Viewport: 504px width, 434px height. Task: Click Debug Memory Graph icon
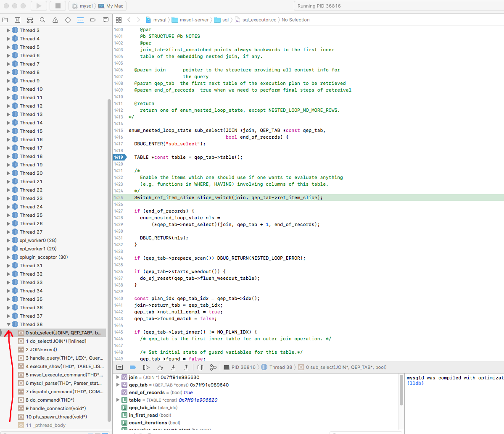(213, 367)
